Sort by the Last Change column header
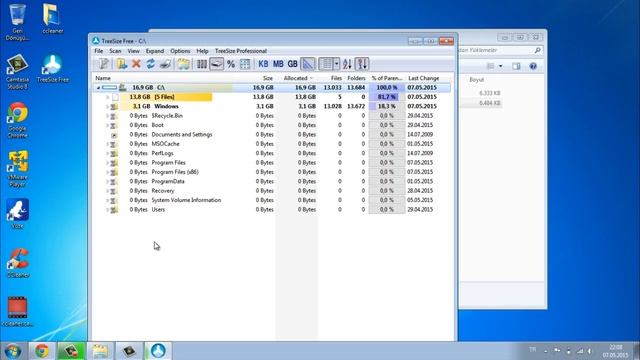This screenshot has width=640, height=360. [x=424, y=78]
